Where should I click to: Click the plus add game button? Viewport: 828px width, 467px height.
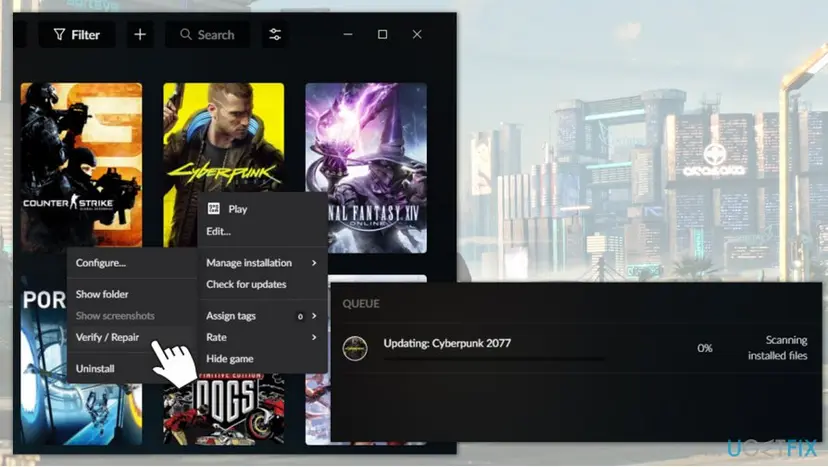pos(140,35)
